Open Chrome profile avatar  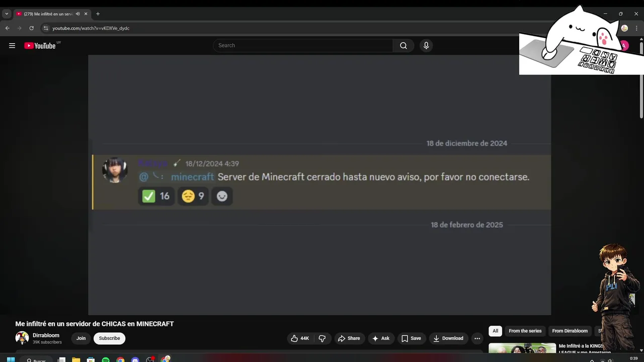(624, 28)
